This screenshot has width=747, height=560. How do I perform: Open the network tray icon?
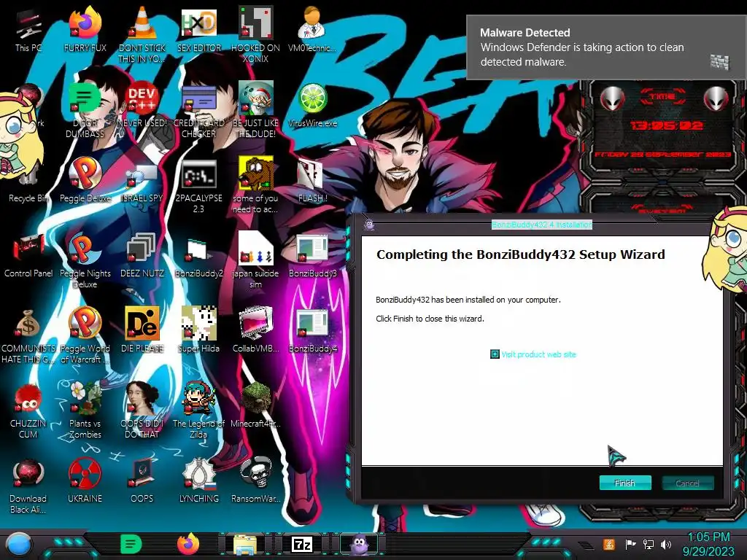[649, 544]
